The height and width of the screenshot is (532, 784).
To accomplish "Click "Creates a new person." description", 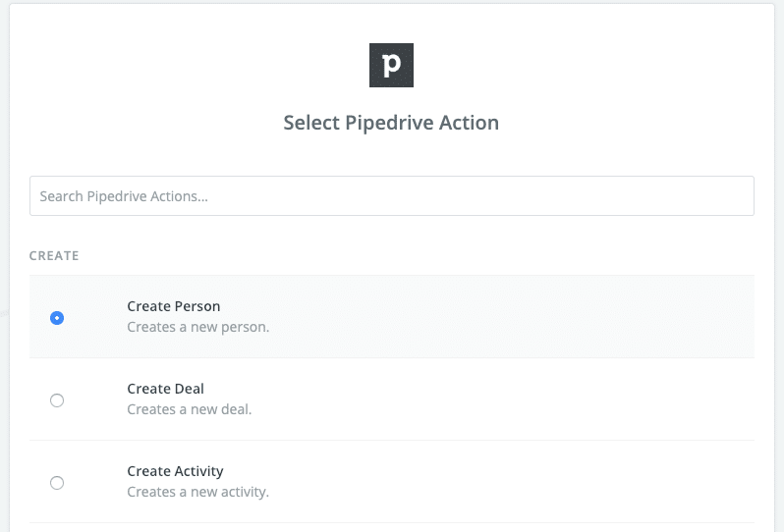I will (x=197, y=327).
